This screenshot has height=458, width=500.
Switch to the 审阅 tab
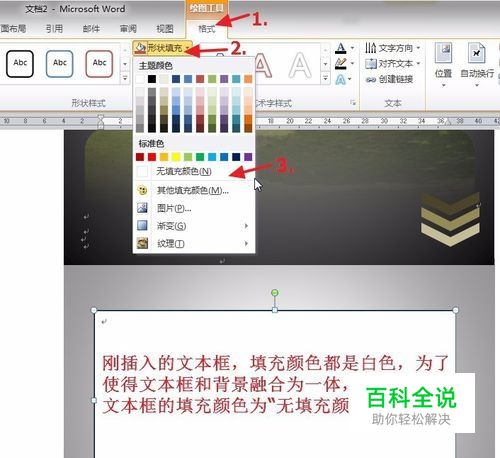(128, 29)
